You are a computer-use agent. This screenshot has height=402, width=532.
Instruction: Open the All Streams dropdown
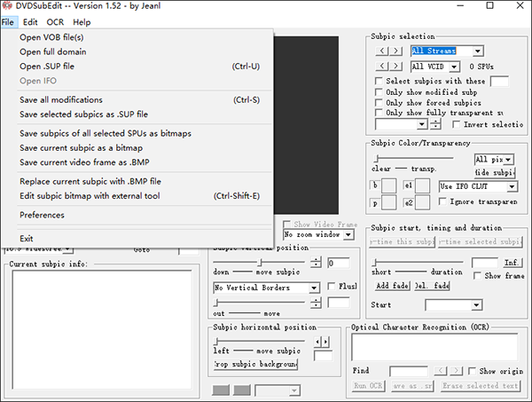pyautogui.click(x=477, y=51)
